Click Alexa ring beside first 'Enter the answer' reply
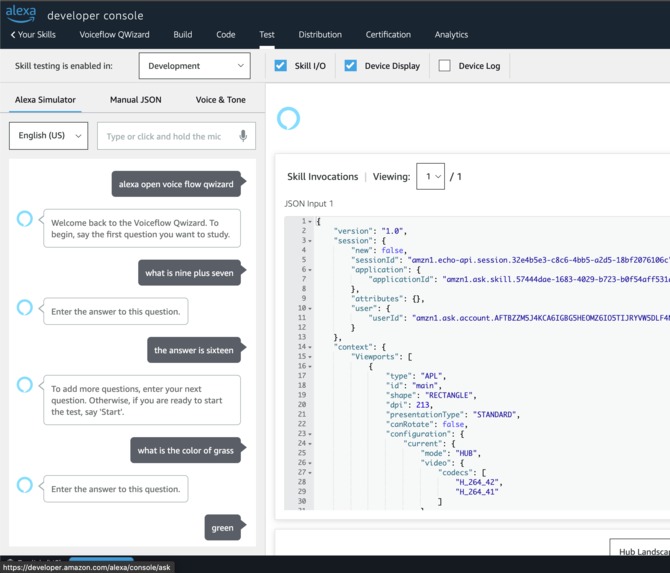 coord(24,307)
